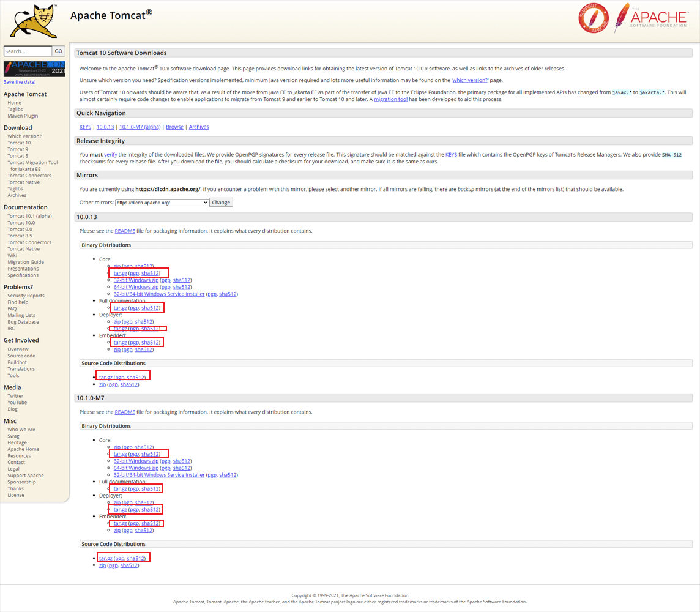The image size is (700, 612).
Task: Open the migration tool link
Action: click(x=390, y=99)
